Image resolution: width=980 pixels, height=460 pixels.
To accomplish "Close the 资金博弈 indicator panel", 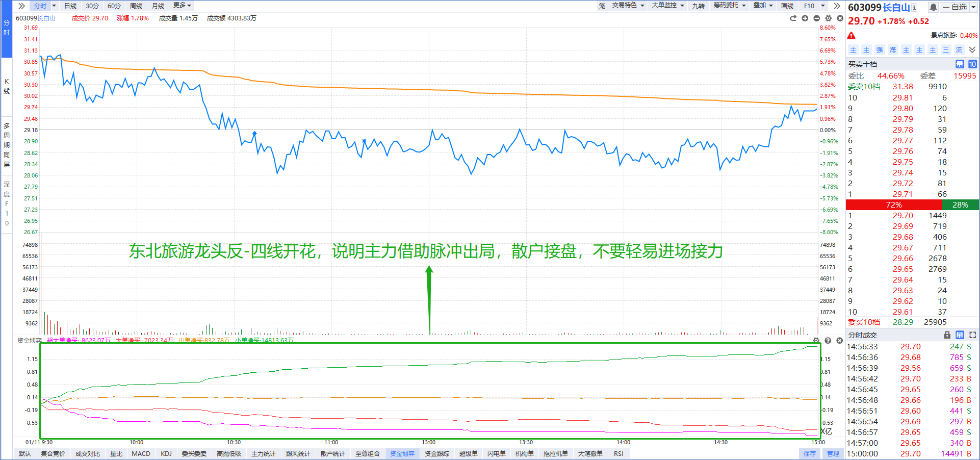I will (840, 341).
